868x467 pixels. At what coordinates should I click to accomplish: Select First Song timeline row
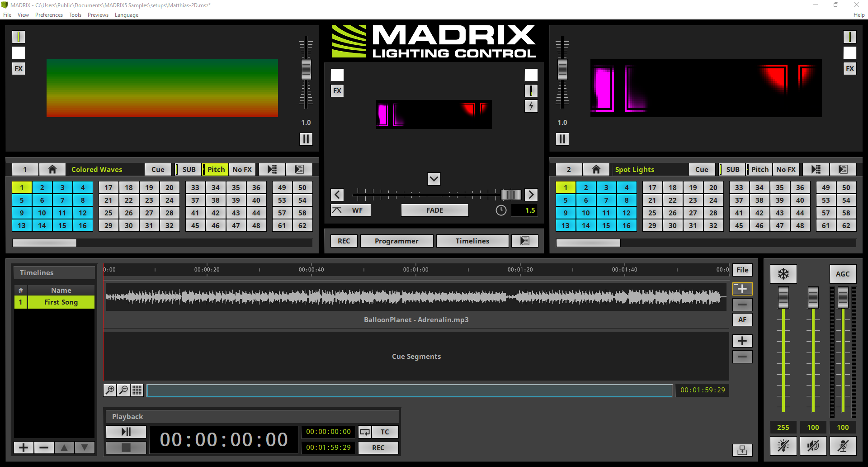(x=54, y=302)
